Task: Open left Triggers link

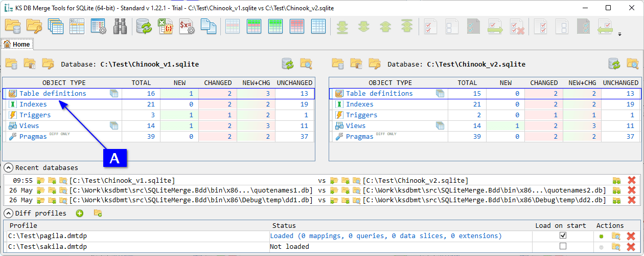Action: 35,115
